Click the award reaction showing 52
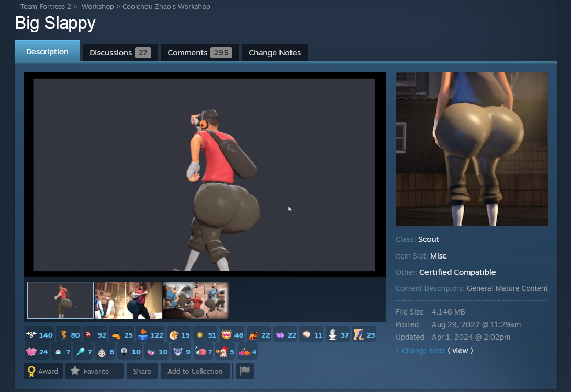Viewport: 571px width, 392px height. click(x=95, y=335)
